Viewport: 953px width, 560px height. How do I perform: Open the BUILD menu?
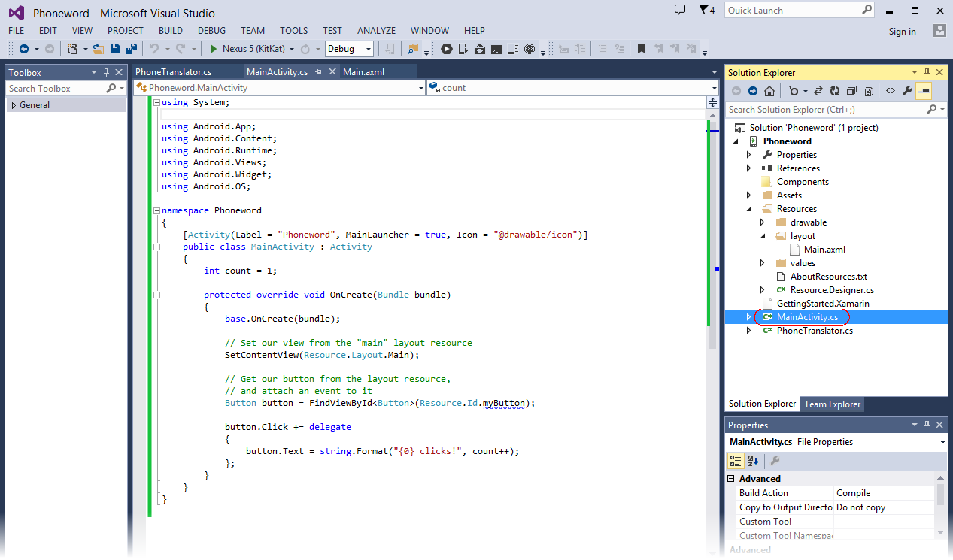tap(170, 30)
